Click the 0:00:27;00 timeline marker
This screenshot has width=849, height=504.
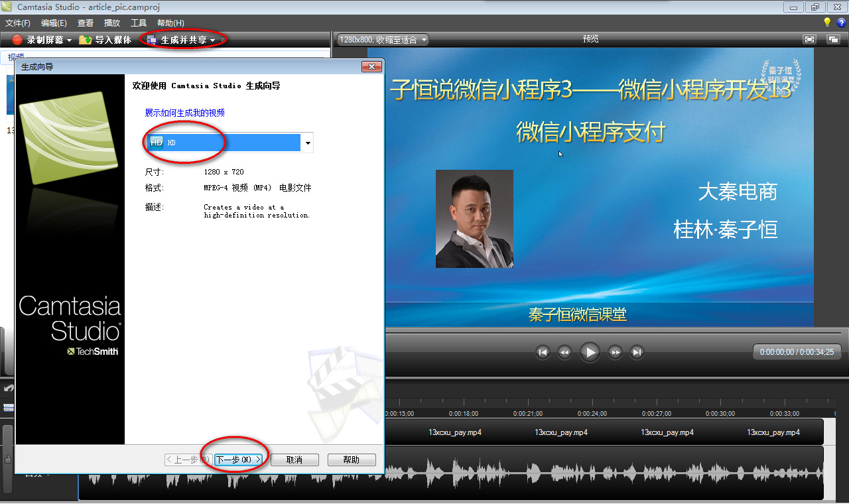[x=657, y=413]
